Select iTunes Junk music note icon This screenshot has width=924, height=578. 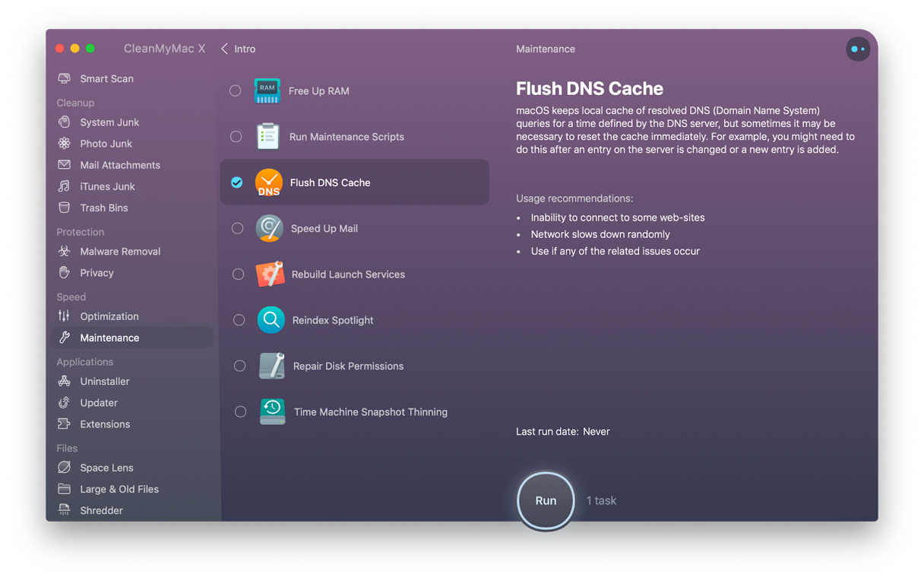(x=65, y=186)
